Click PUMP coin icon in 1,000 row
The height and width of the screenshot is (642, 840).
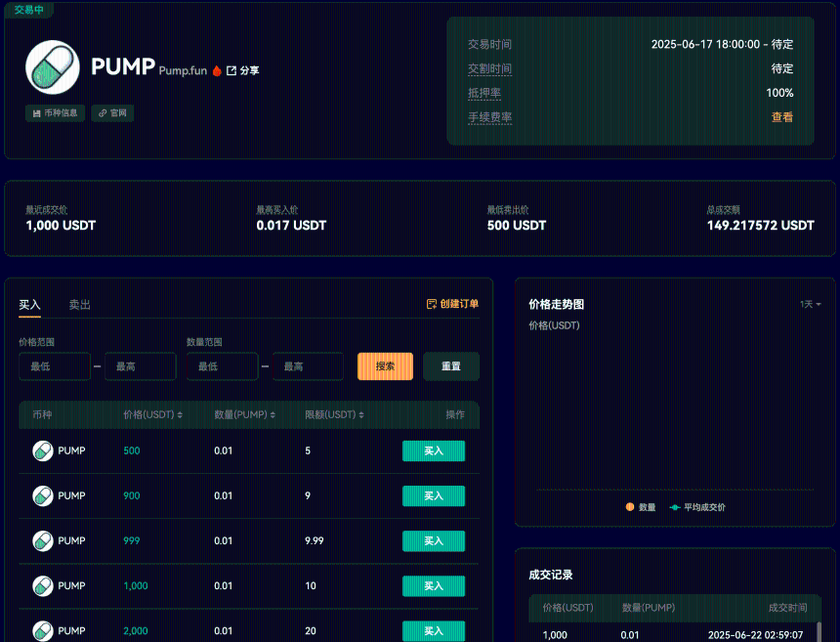tap(43, 585)
